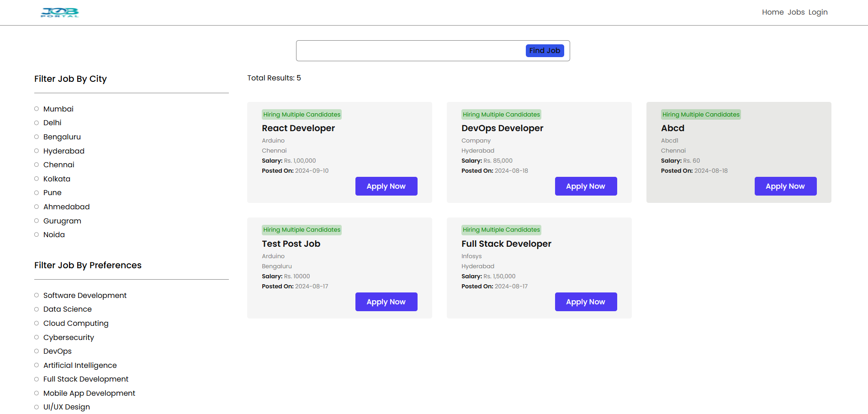868x414 pixels.
Task: Apply Now for Full Stack Developer job
Action: [586, 302]
